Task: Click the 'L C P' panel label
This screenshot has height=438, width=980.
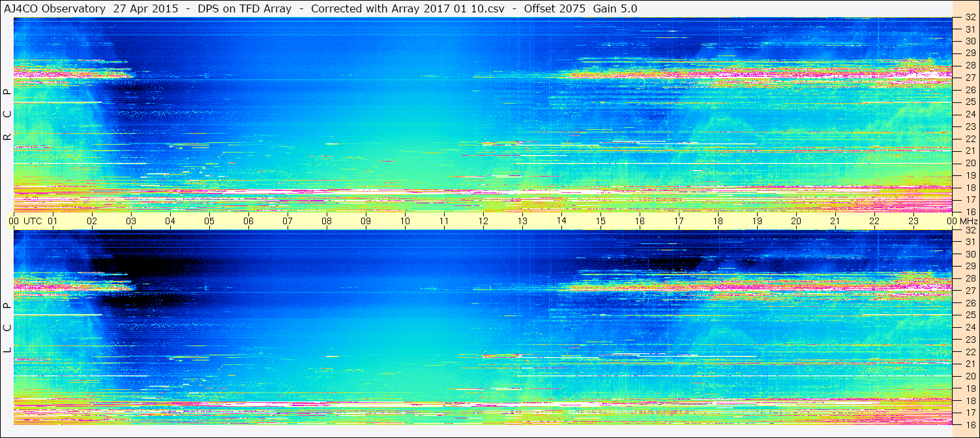Action: click(x=7, y=328)
